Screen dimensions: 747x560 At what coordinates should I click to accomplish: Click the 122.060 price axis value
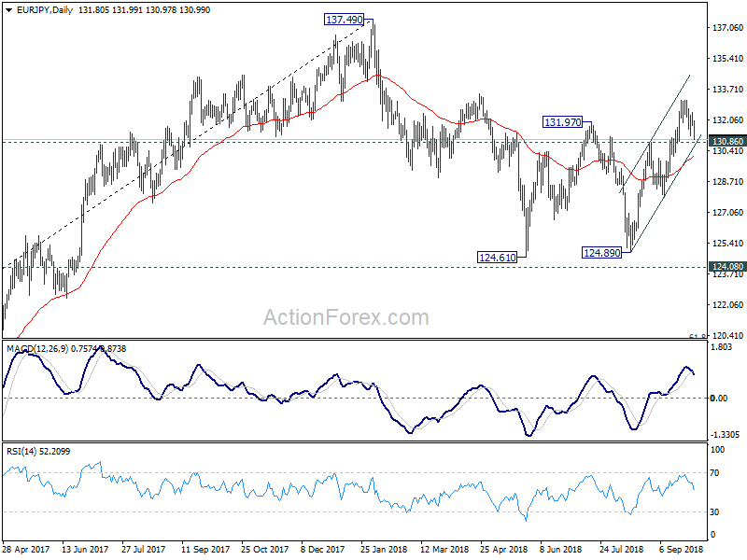(727, 305)
